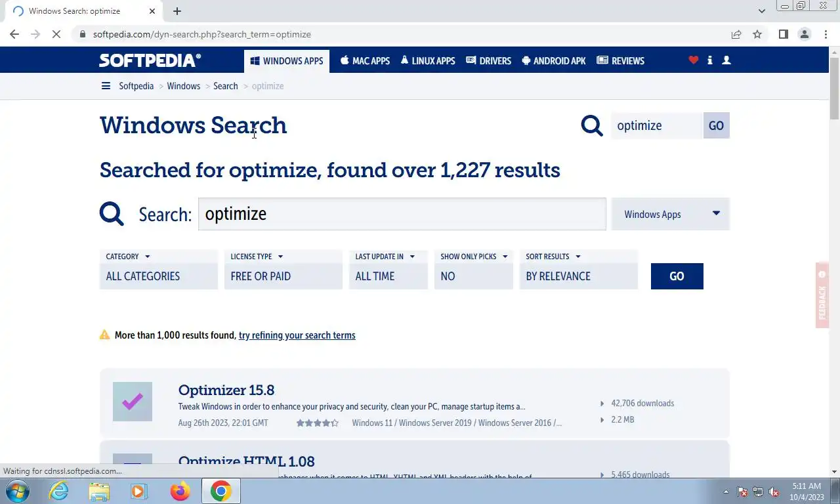
Task: Open the Optimizer 15.8 result title
Action: [x=226, y=390]
